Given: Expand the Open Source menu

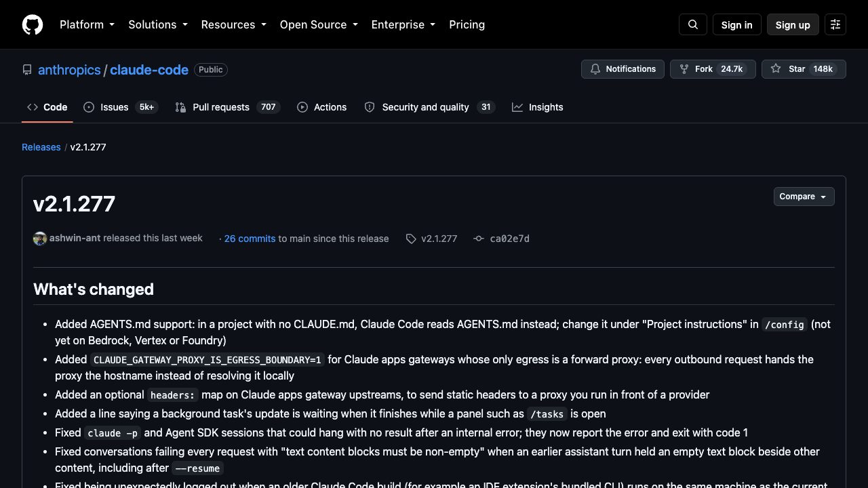Looking at the screenshot, I should tap(319, 24).
